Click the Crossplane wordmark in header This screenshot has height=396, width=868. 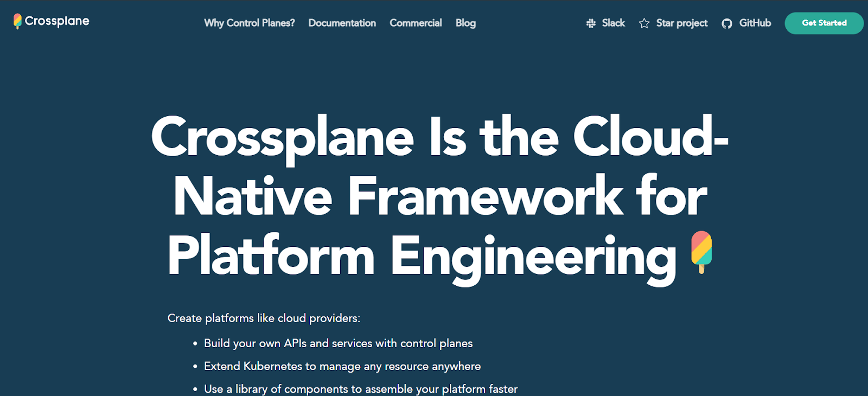click(57, 21)
